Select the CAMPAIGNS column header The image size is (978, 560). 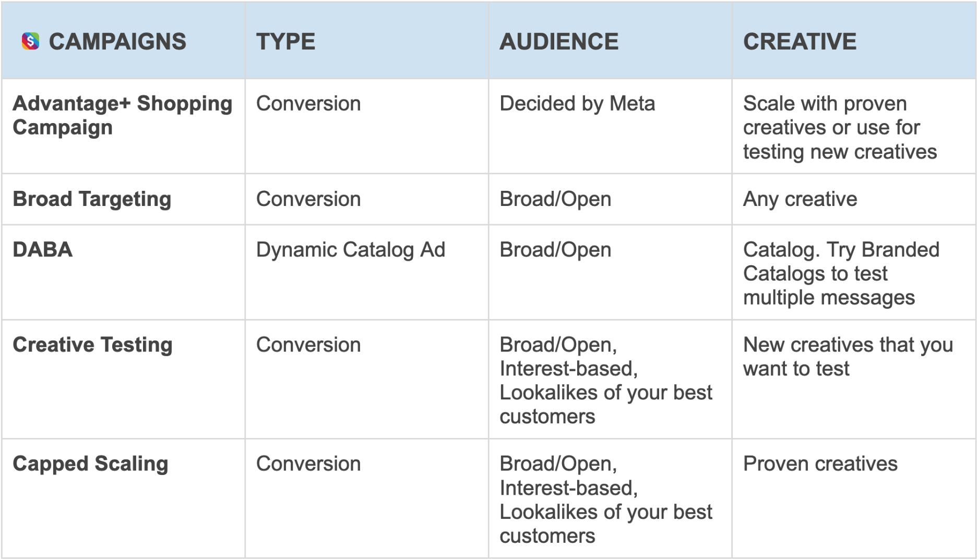tap(117, 42)
